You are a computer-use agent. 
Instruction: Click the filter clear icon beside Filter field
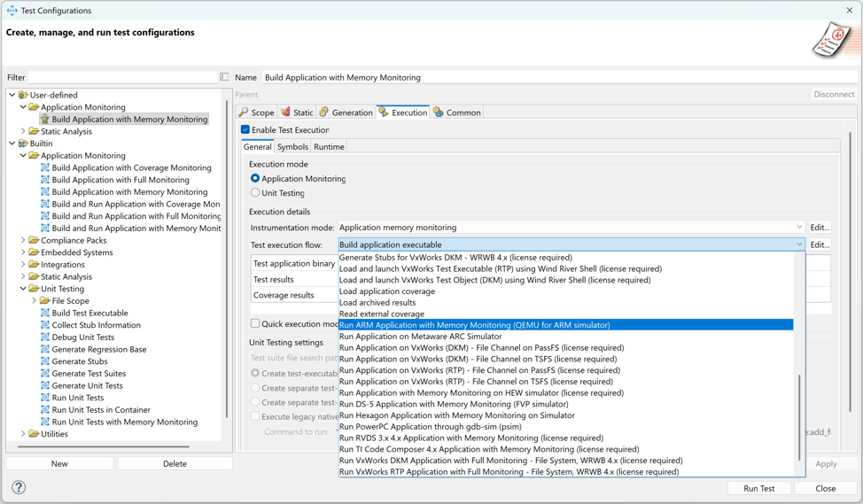(224, 77)
